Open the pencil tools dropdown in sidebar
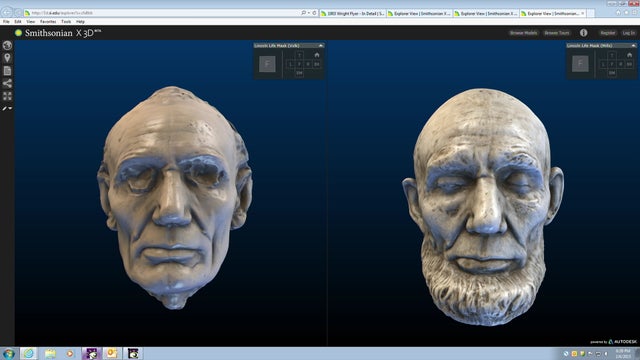The width and height of the screenshot is (640, 360). 7,108
